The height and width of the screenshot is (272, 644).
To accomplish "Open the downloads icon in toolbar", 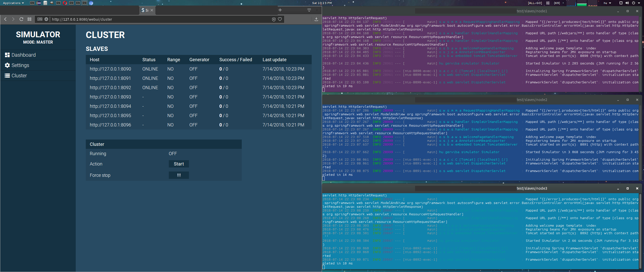I will 316,19.
